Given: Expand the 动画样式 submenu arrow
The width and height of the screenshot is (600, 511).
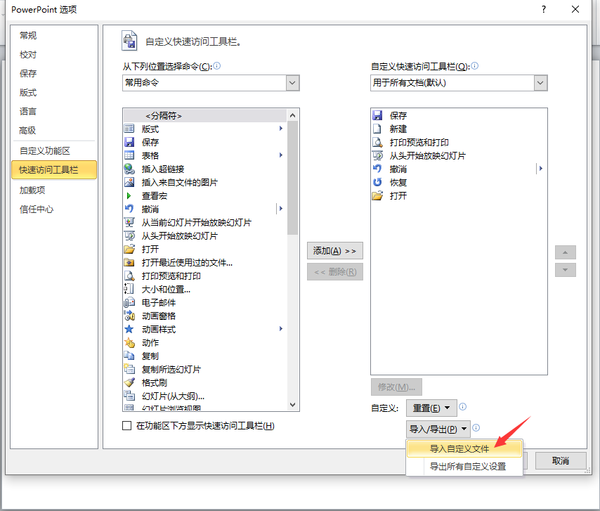Looking at the screenshot, I should pyautogui.click(x=281, y=329).
